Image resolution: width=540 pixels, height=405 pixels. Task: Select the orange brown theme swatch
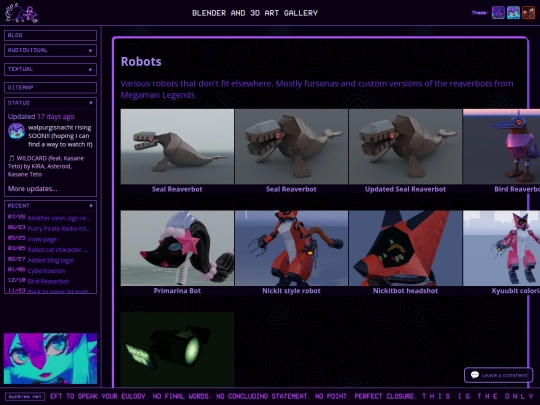click(528, 13)
